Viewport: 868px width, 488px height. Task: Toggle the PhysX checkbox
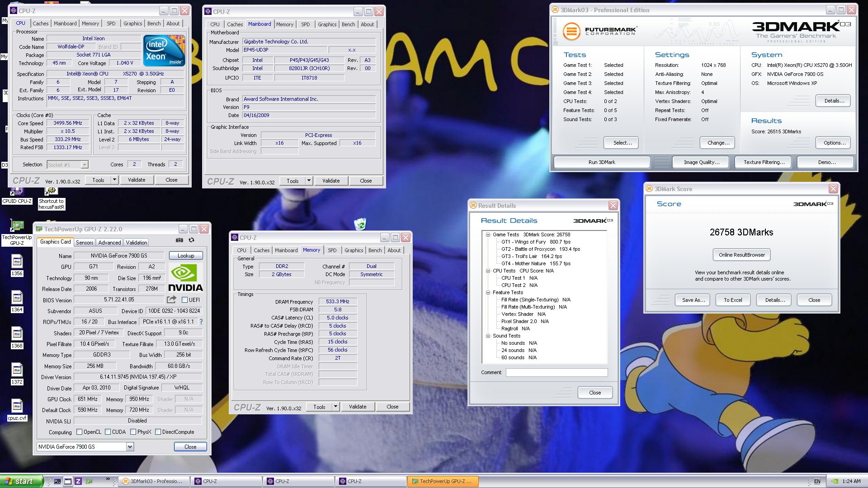133,432
